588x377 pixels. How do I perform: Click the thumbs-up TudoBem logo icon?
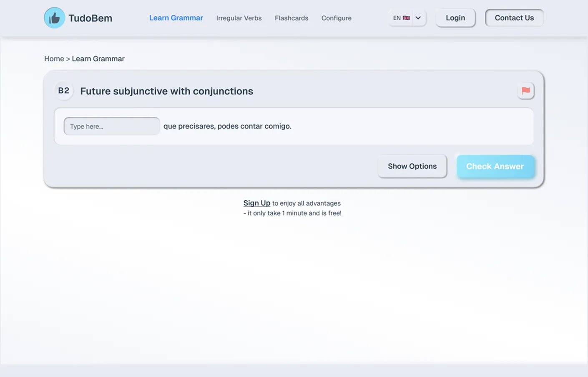pyautogui.click(x=54, y=18)
